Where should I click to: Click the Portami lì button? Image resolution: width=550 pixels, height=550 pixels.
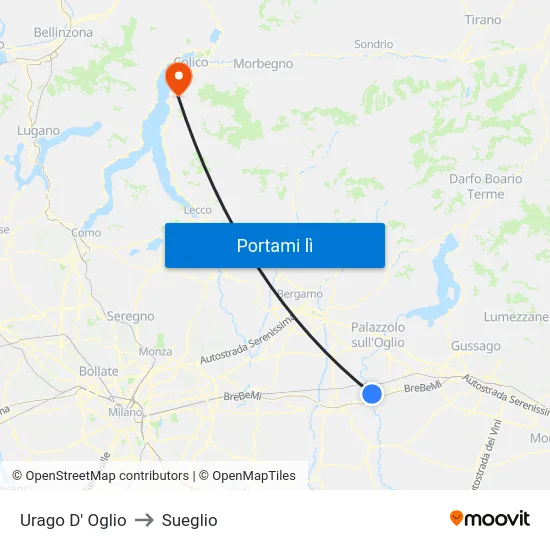[275, 246]
